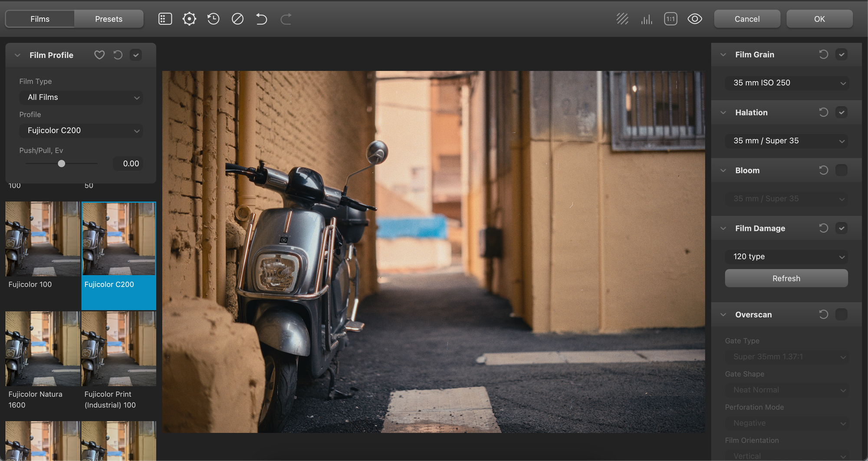Click the diagonal stripes icon in toolbar
This screenshot has width=868, height=461.
(x=622, y=19)
